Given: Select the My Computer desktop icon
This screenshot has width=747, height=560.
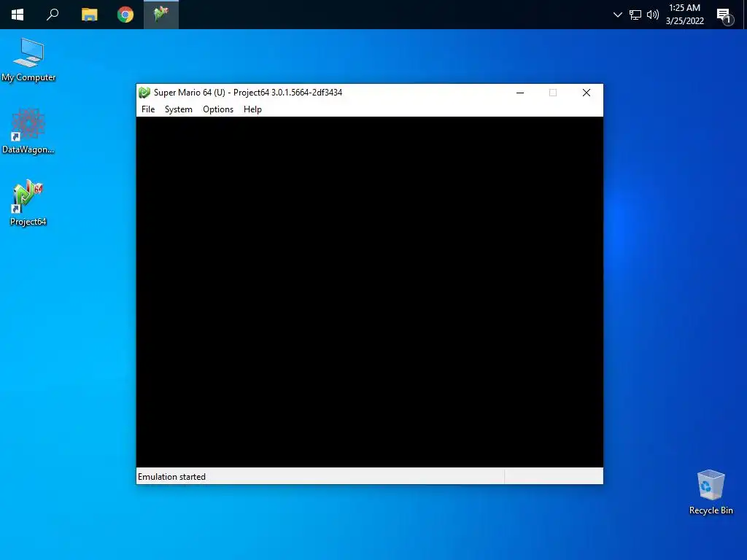Looking at the screenshot, I should coord(28,60).
